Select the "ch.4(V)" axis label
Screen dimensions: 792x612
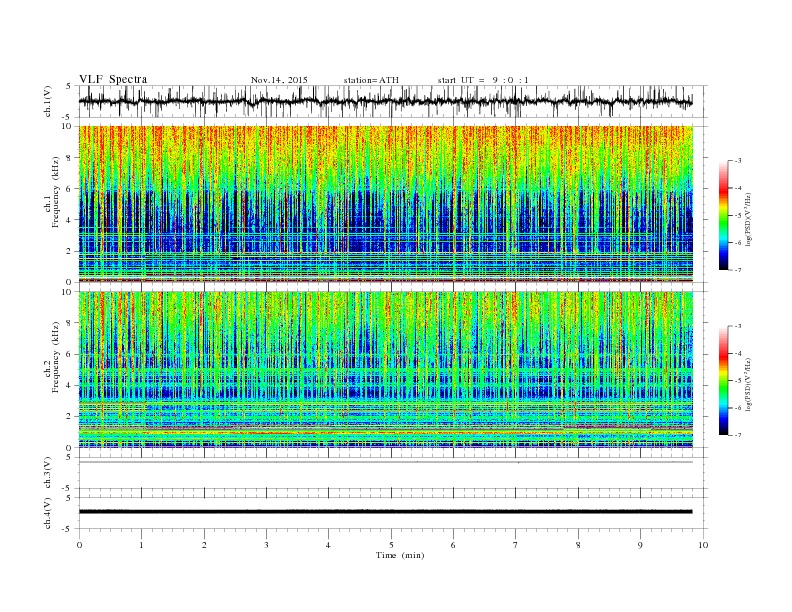click(48, 513)
